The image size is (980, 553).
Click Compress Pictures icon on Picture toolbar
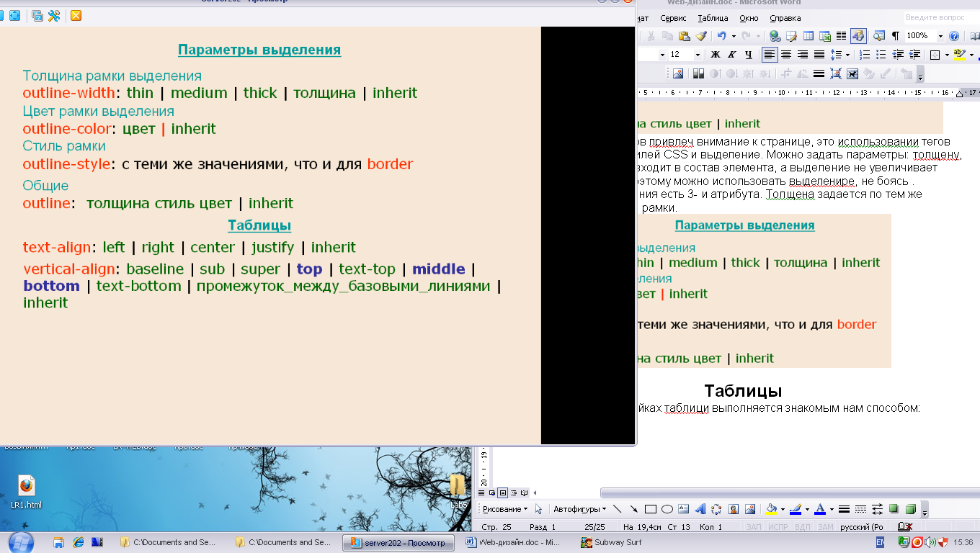pyautogui.click(x=836, y=73)
